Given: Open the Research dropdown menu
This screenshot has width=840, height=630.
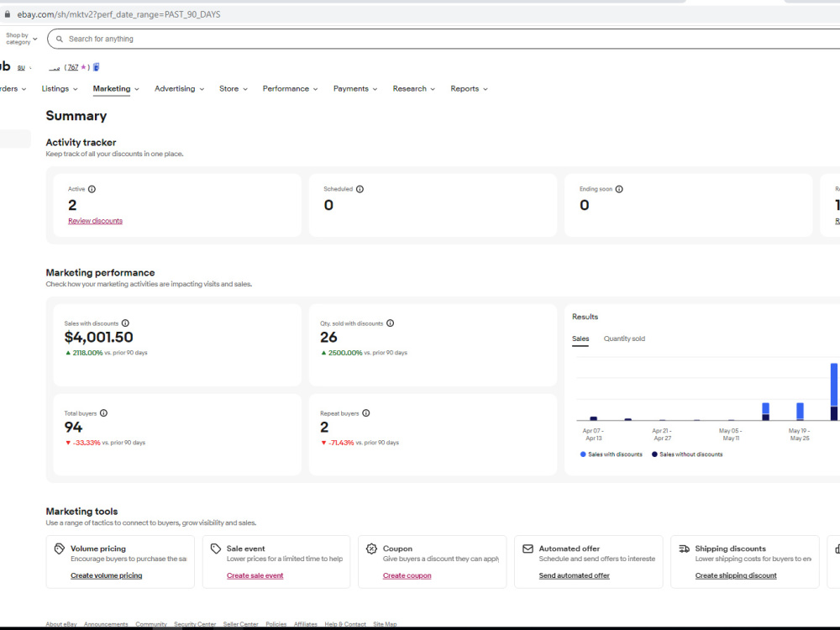Looking at the screenshot, I should click(x=414, y=89).
